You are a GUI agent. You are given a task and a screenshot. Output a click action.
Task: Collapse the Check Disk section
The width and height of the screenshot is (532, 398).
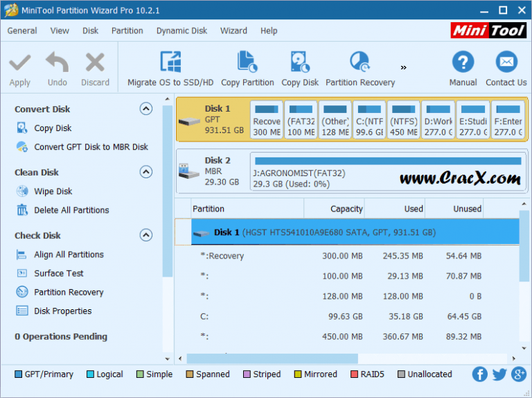click(145, 235)
